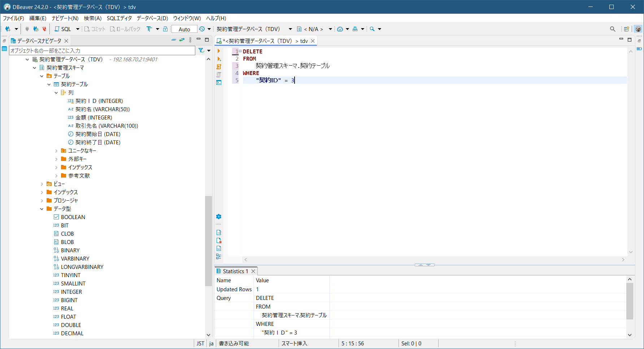
Task: Open the データベース(D) menu
Action: pos(152,18)
